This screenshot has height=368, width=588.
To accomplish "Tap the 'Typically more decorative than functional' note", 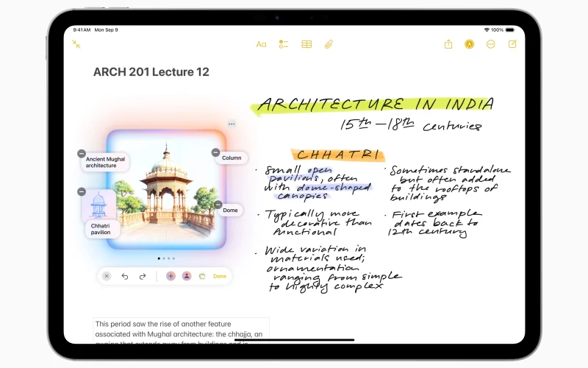I will click(318, 223).
